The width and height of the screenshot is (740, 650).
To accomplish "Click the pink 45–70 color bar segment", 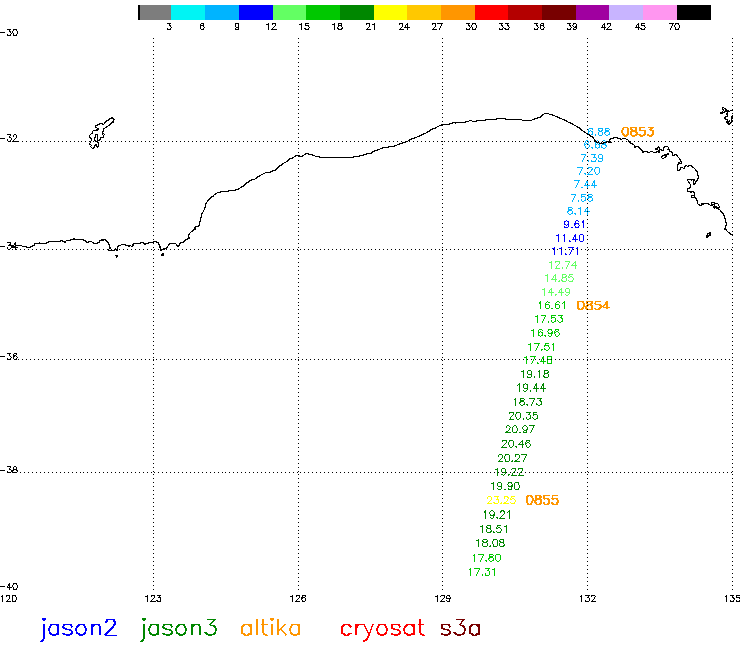I will (x=660, y=13).
